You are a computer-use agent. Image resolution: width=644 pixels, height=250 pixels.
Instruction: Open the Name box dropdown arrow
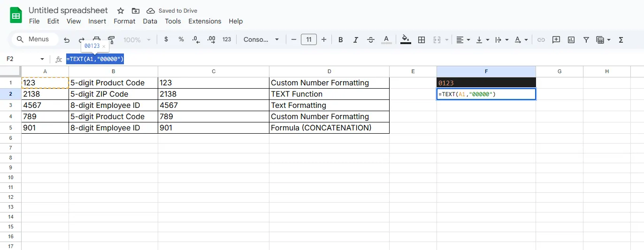click(42, 59)
